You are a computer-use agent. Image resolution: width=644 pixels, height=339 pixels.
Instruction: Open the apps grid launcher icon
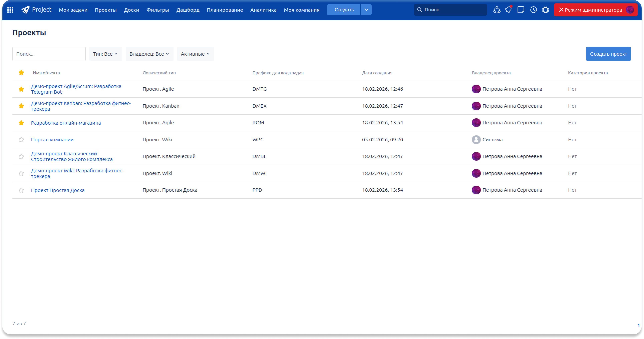click(x=10, y=10)
